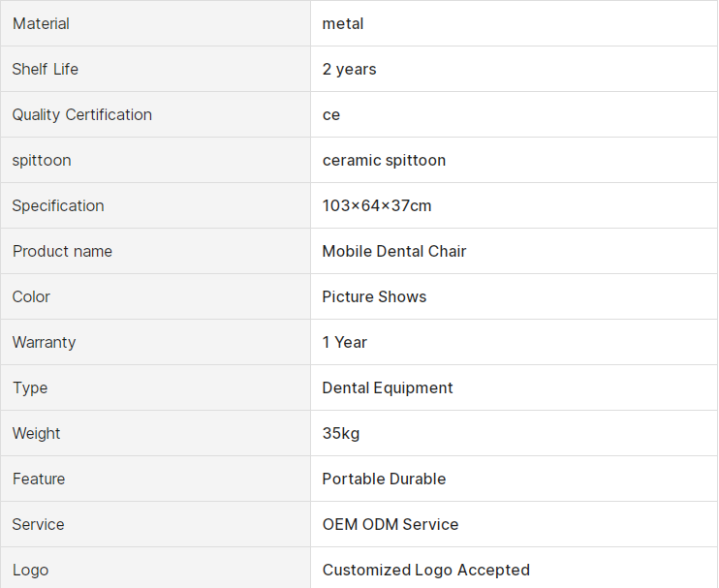Select the '1 Year' warranty value
This screenshot has height=588, width=719.
coord(345,342)
